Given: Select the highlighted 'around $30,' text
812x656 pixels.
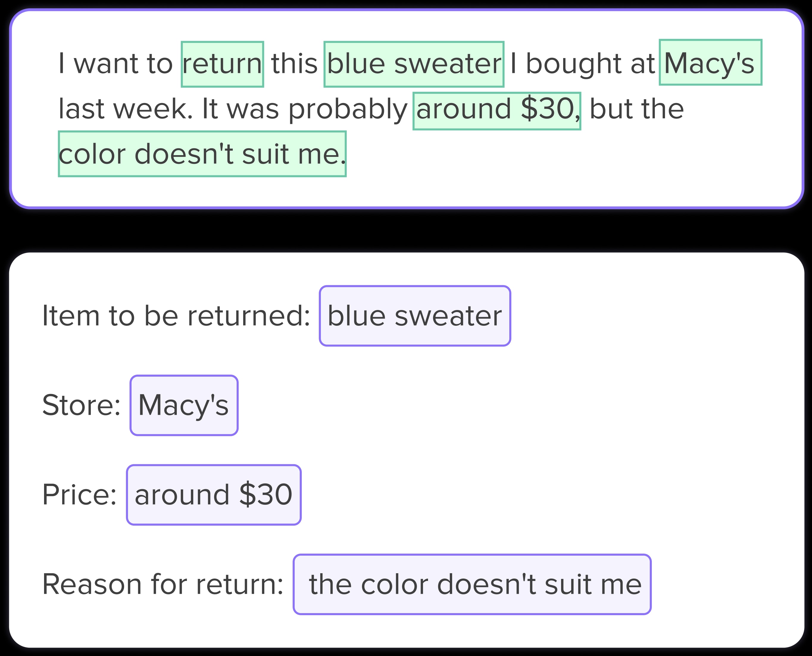Looking at the screenshot, I should pyautogui.click(x=497, y=111).
